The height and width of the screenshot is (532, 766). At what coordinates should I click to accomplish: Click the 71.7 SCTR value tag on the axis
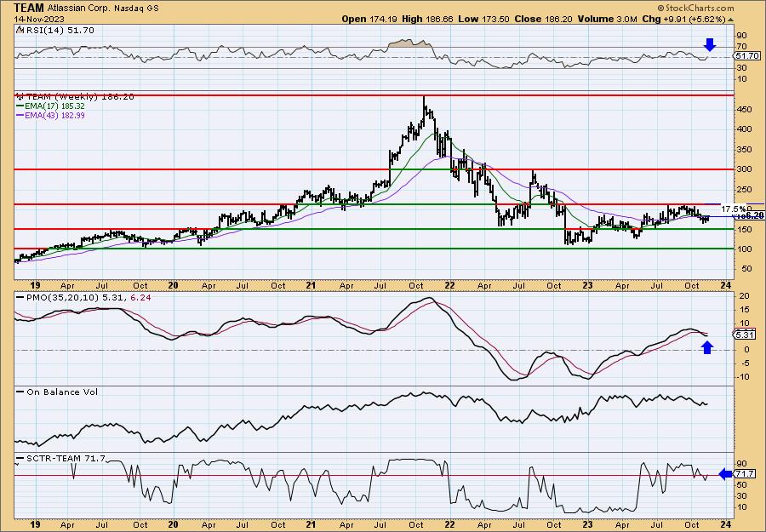click(746, 474)
